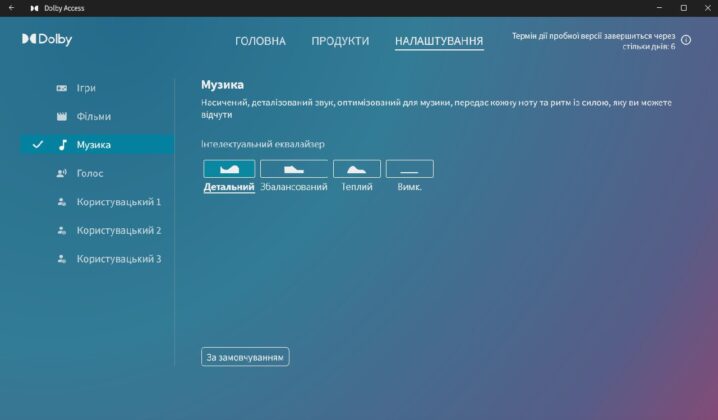The height and width of the screenshot is (420, 718).
Task: Click the user icon for Користувацький 1
Action: coord(62,202)
